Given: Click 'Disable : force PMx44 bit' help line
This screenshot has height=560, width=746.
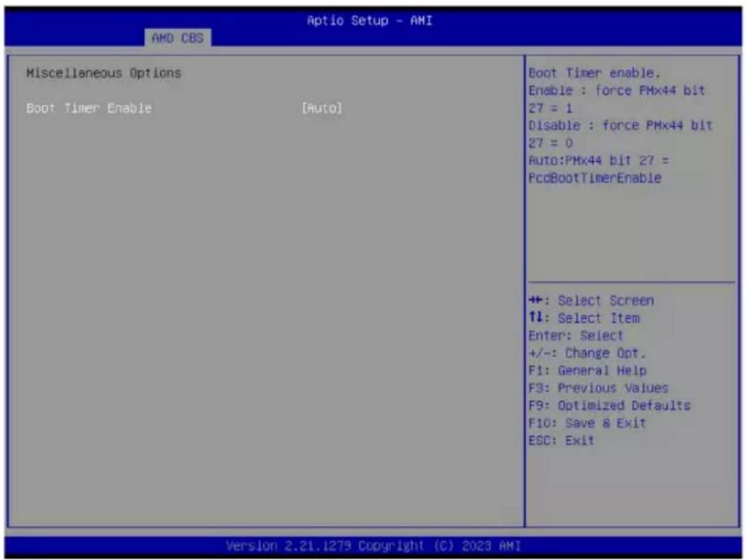Looking at the screenshot, I should click(x=620, y=126).
